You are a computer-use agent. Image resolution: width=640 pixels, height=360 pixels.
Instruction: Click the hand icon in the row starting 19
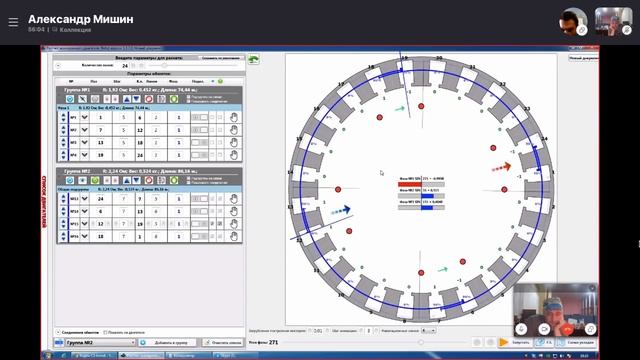[233, 155]
